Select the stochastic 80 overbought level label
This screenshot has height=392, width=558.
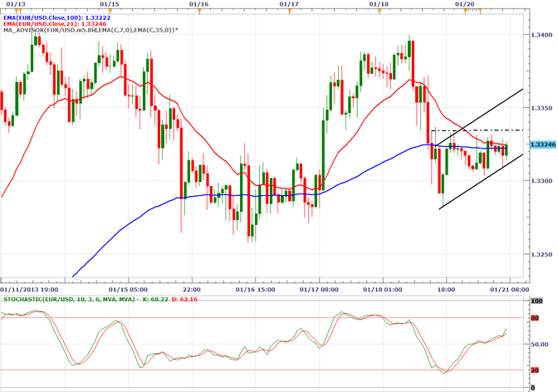[x=536, y=316]
